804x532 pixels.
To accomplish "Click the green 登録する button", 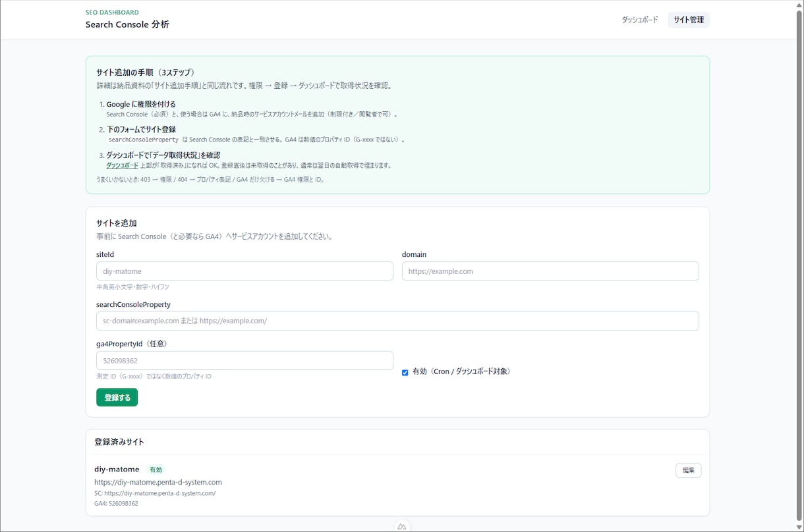I will (x=117, y=398).
